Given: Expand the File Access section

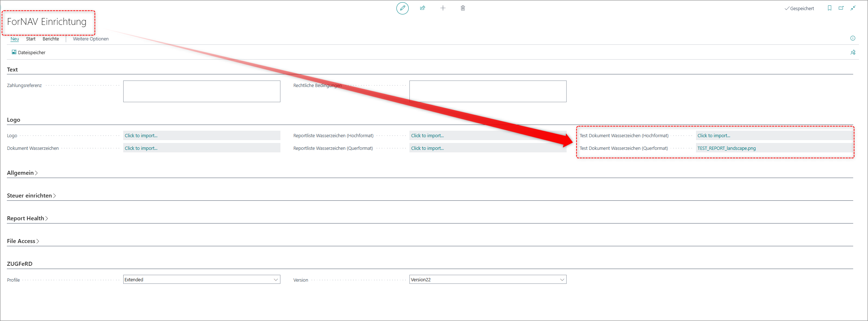Looking at the screenshot, I should coord(23,241).
